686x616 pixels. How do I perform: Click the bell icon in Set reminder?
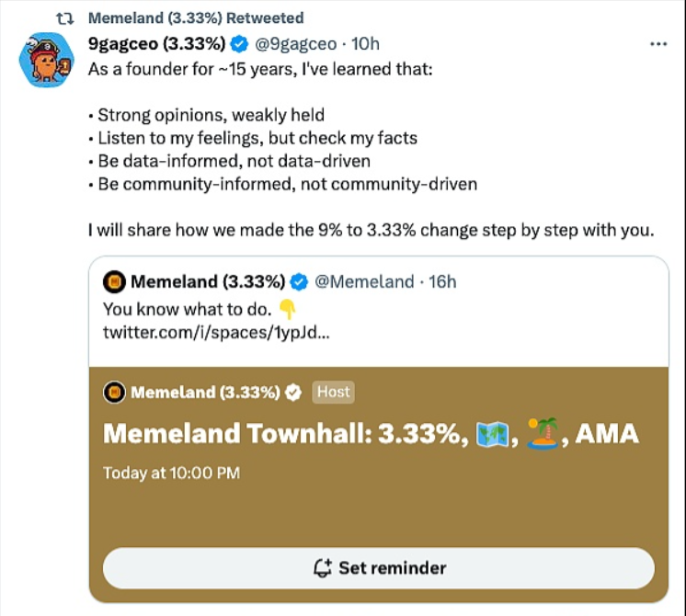click(323, 567)
